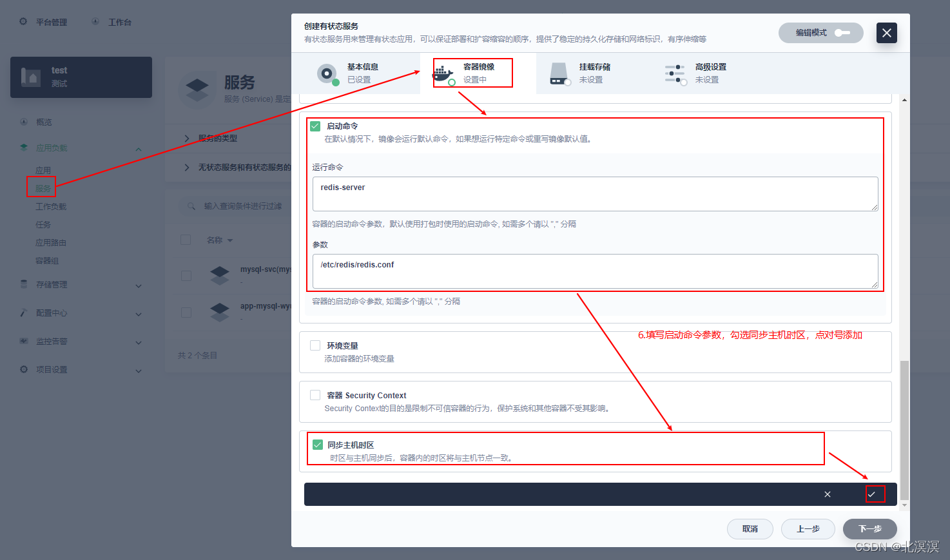Click the 项目设置 gear icon

(x=24, y=369)
